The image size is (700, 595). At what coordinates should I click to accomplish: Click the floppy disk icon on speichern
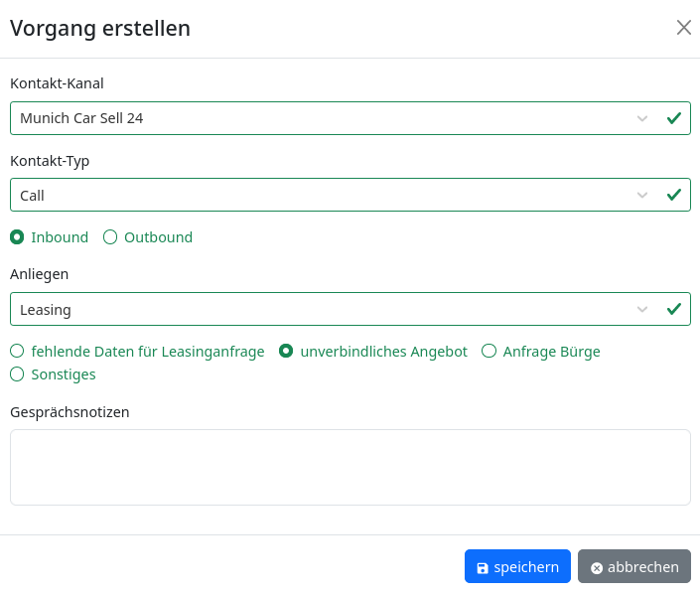tap(483, 568)
